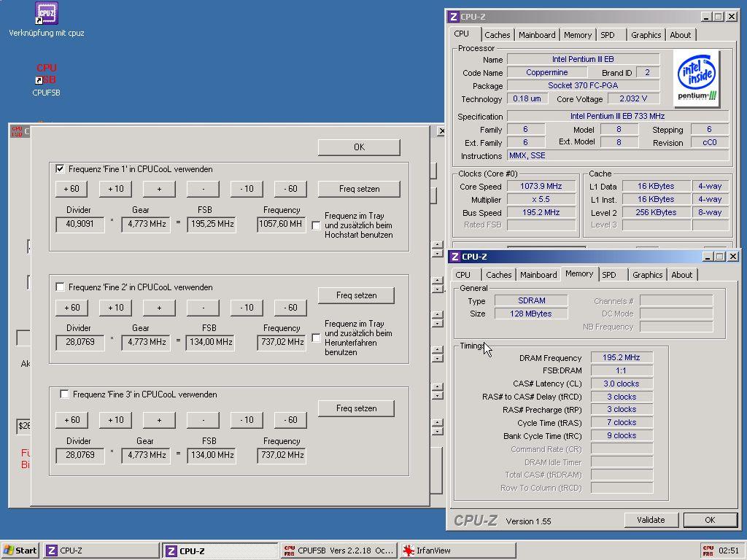Click the Fine 2 Frequency field 737,02 MHz
This screenshot has width=747, height=560.
[282, 342]
